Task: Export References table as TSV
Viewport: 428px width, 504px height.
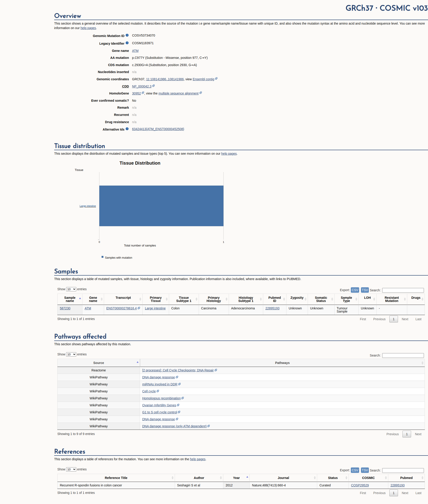Action: pos(365,470)
